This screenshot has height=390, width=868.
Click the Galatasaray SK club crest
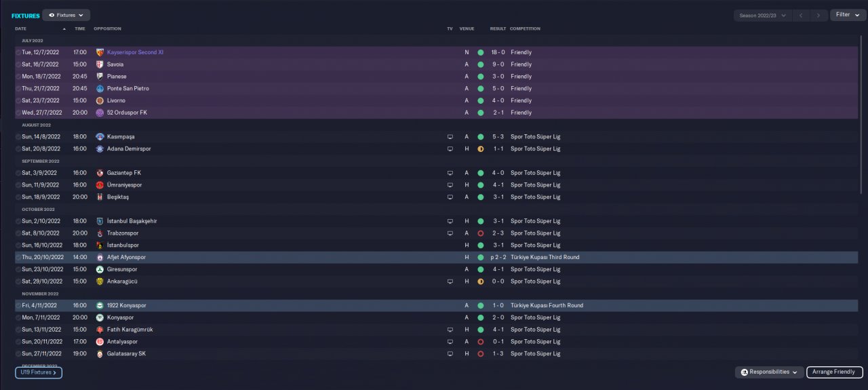coord(100,353)
